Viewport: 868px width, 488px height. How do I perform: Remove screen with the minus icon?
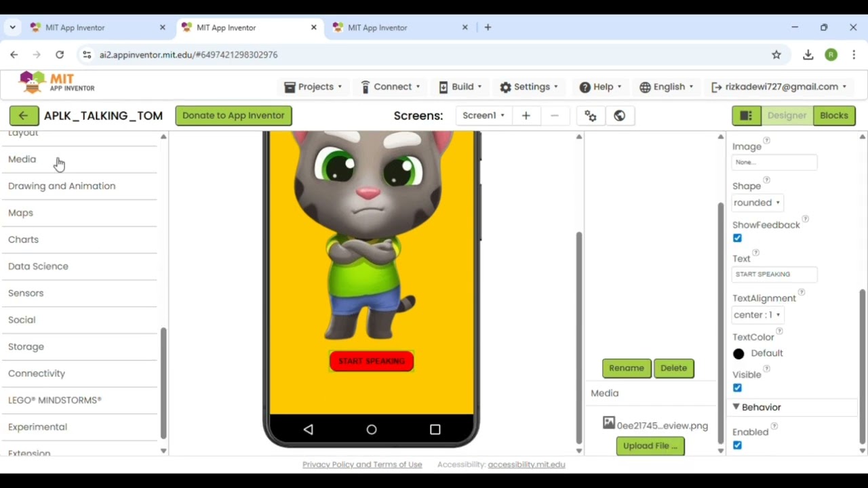point(555,115)
